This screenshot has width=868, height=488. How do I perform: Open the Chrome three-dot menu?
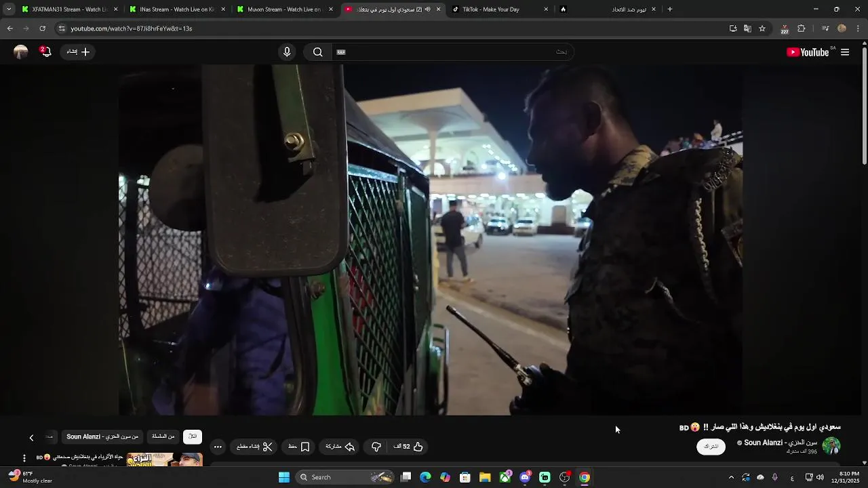[x=859, y=28]
